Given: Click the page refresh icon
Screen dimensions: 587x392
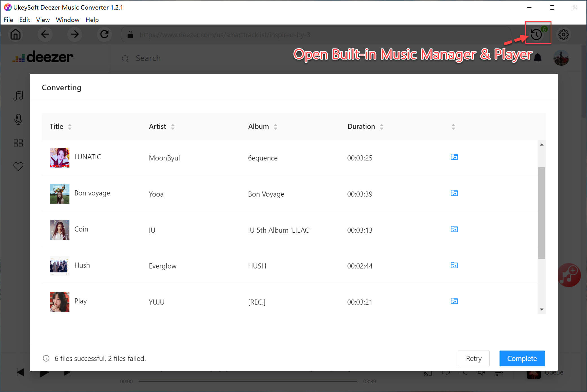Looking at the screenshot, I should (x=104, y=35).
